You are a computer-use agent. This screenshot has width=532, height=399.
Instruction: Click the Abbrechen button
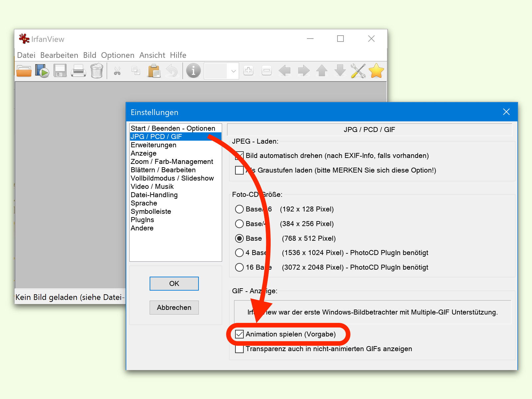click(174, 308)
